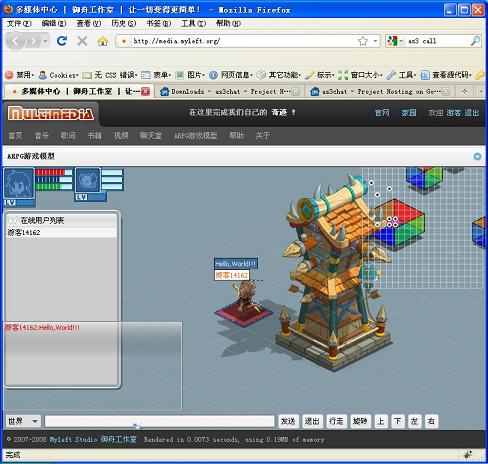The image size is (488, 464).
Task: Click the Firefox reload button
Action: [x=62, y=41]
